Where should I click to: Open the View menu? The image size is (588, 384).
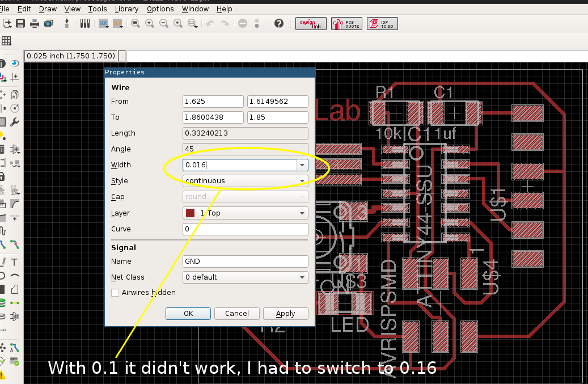pos(73,9)
